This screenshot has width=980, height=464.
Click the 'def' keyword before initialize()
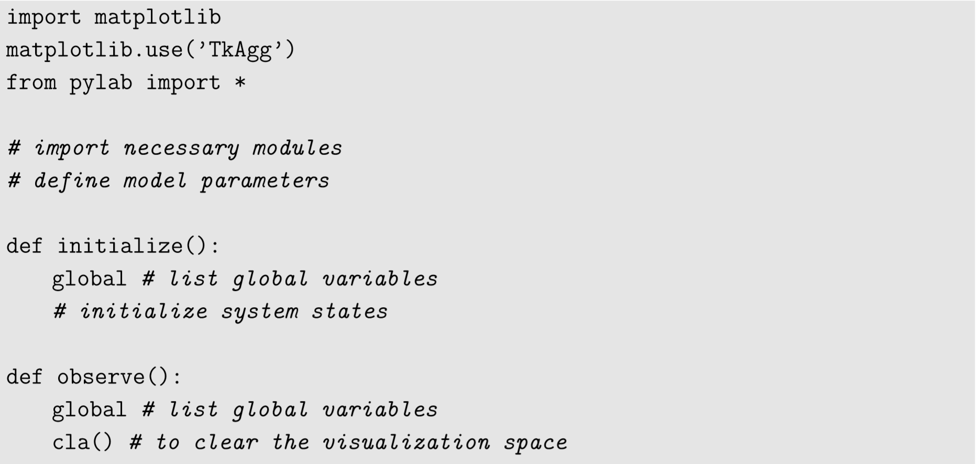[x=24, y=246]
